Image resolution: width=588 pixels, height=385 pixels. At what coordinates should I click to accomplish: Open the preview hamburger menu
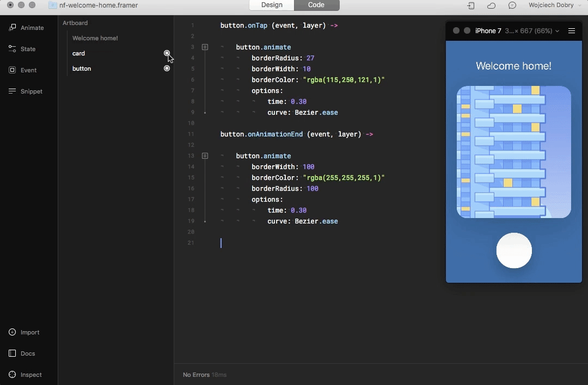572,30
